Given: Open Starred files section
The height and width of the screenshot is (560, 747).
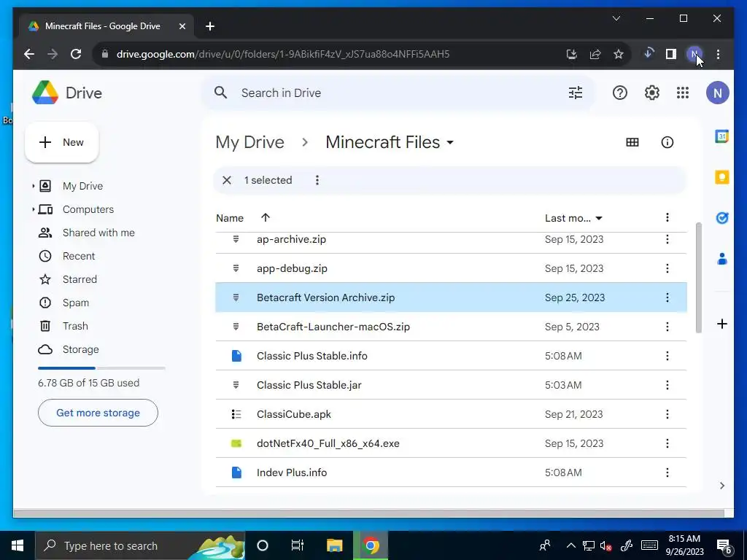Looking at the screenshot, I should pos(80,279).
